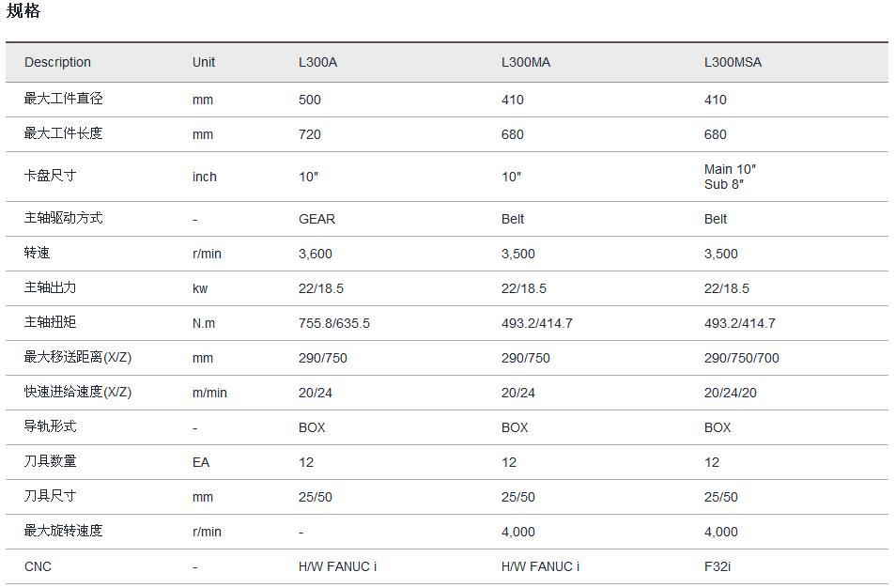Screen dimensions: 895x588
Task: Click the Unit column header
Action: point(204,63)
